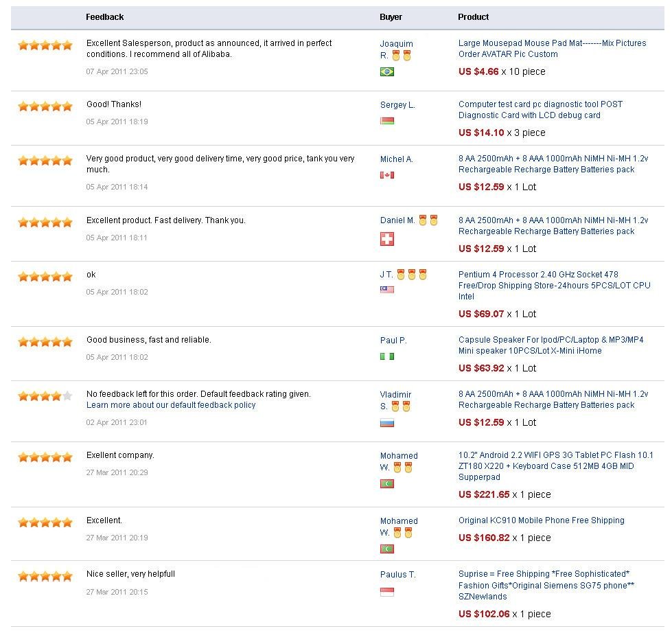Image resolution: width=672 pixels, height=631 pixels.
Task: Click the Feedback column header
Action: tap(105, 17)
